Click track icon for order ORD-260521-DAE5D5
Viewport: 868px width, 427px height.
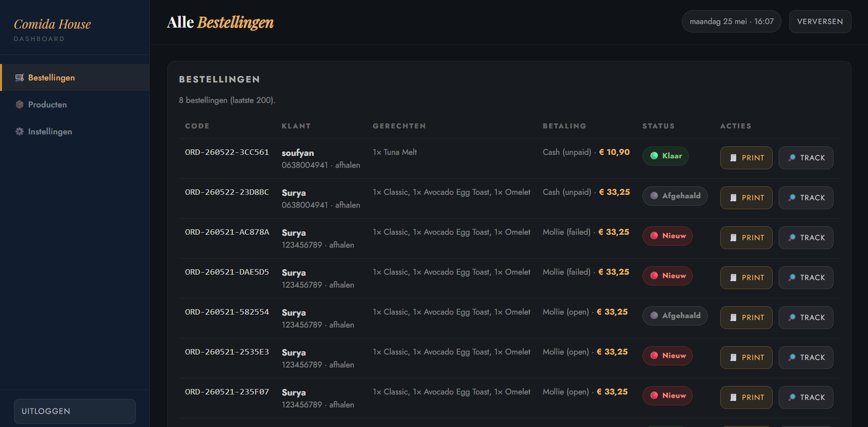[x=792, y=278]
